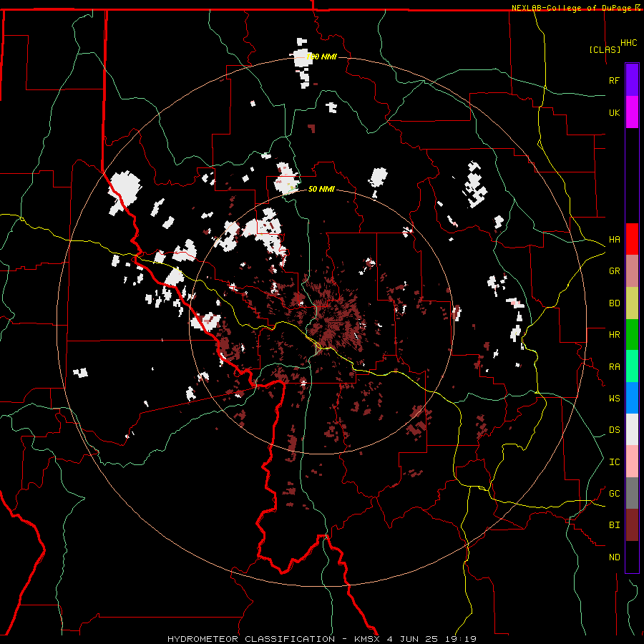Click the gray GC color swatch

[x=632, y=493]
